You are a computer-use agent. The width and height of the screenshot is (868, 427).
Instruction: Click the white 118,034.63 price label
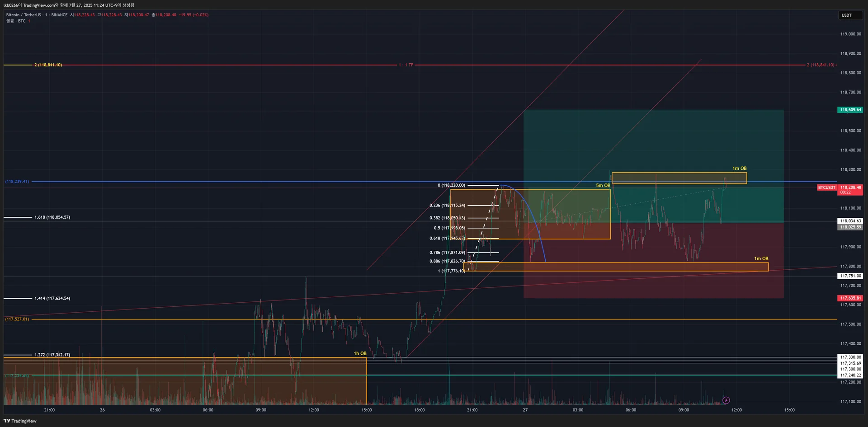850,221
